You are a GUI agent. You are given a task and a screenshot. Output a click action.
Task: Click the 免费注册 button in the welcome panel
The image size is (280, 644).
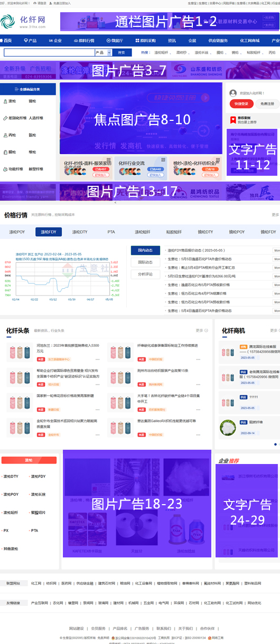(x=267, y=104)
